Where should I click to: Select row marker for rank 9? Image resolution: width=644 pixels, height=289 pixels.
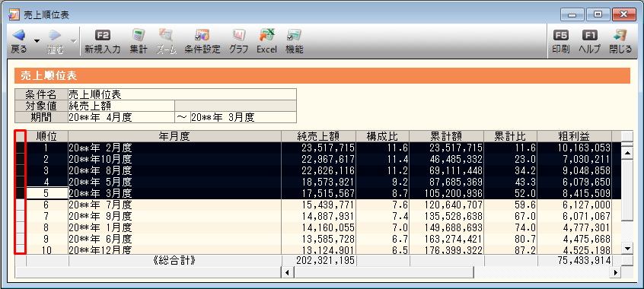click(21, 238)
